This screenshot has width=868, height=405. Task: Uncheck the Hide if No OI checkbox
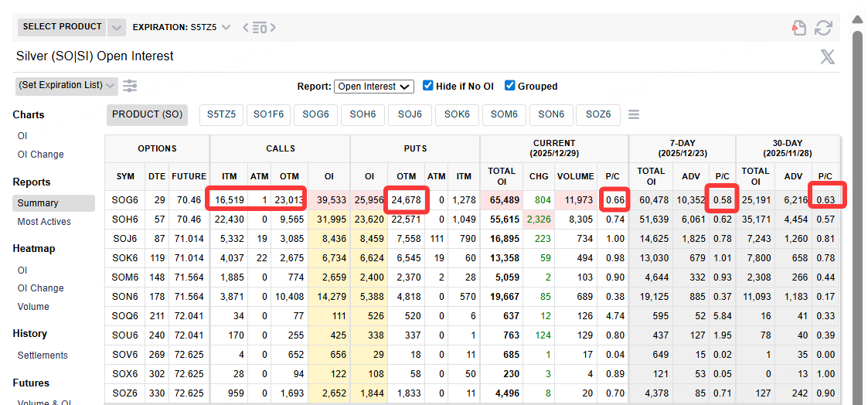(427, 86)
